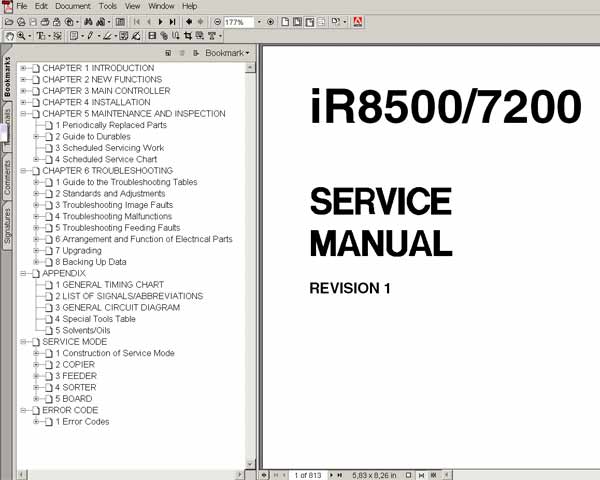Click the zoom in plus button
Image resolution: width=600 pixels, height=480 pixels.
[270, 22]
